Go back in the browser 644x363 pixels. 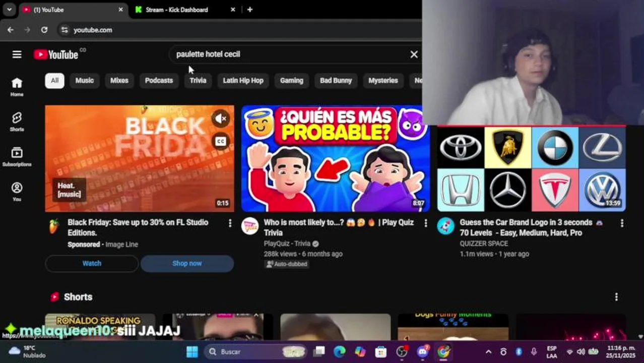click(x=11, y=30)
